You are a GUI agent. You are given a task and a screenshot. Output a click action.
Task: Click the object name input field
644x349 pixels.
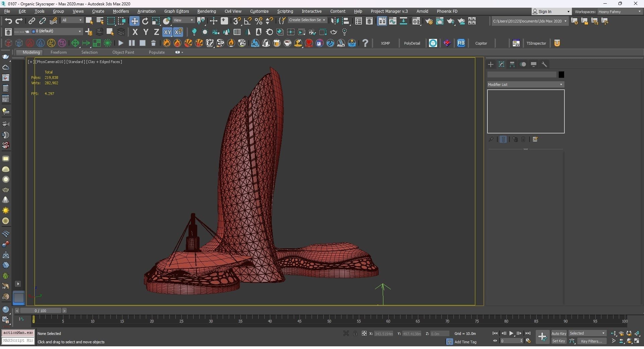tap(522, 75)
